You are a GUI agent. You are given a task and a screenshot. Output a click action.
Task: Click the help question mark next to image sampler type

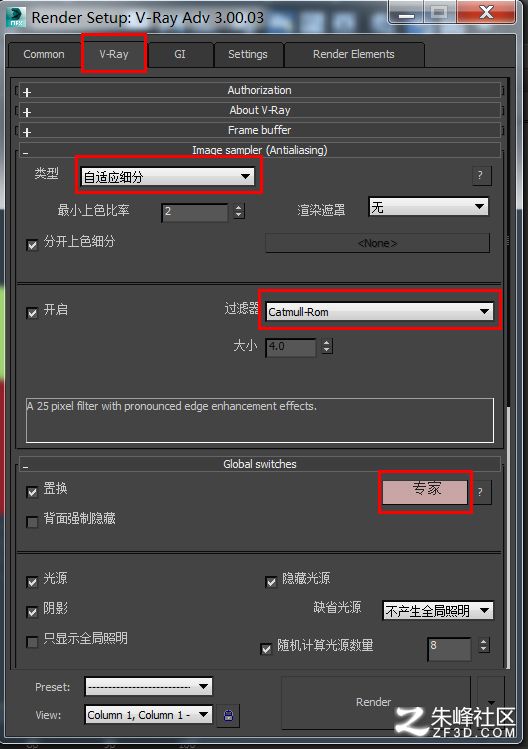tap(480, 175)
